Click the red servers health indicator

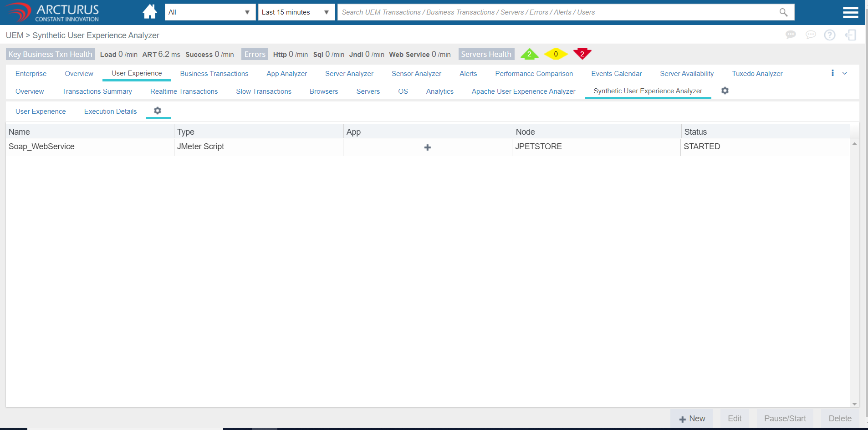point(582,54)
